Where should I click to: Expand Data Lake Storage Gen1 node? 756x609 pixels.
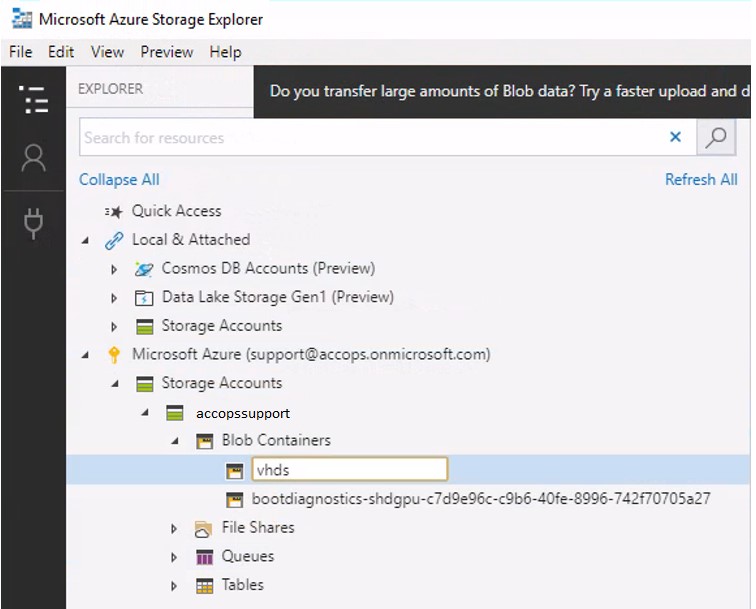point(114,298)
